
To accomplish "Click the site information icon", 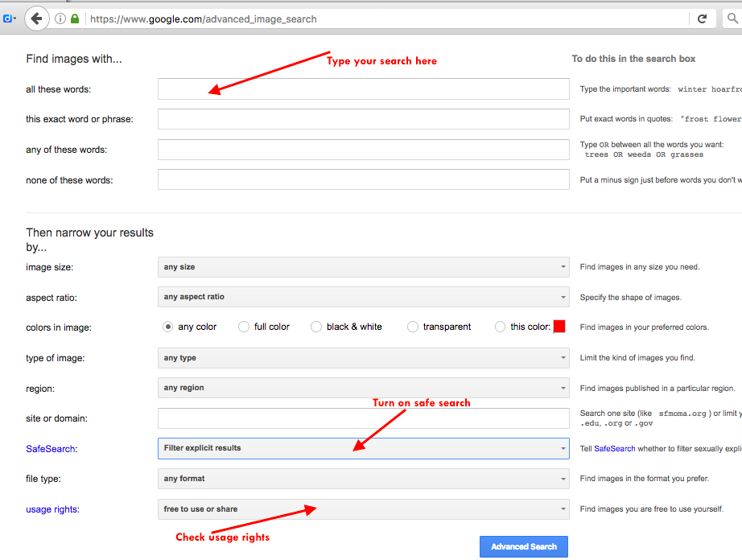I will pyautogui.click(x=60, y=19).
